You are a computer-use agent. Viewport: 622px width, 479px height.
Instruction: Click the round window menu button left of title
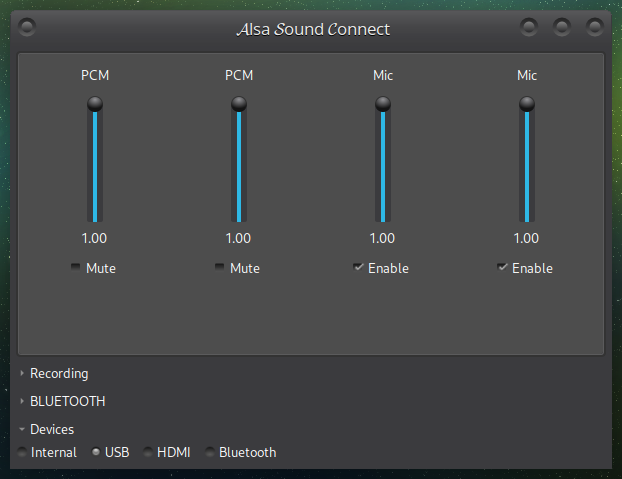(27, 27)
